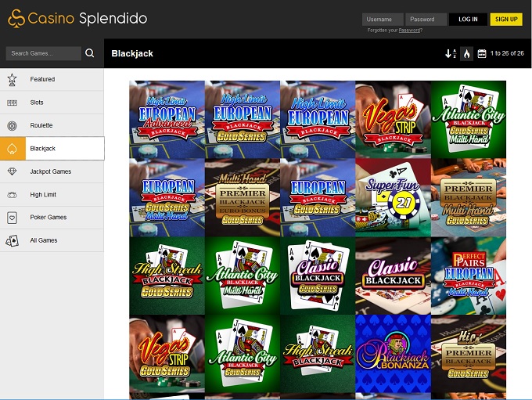Focus the Username input field
This screenshot has width=532, height=400.
pyautogui.click(x=383, y=19)
